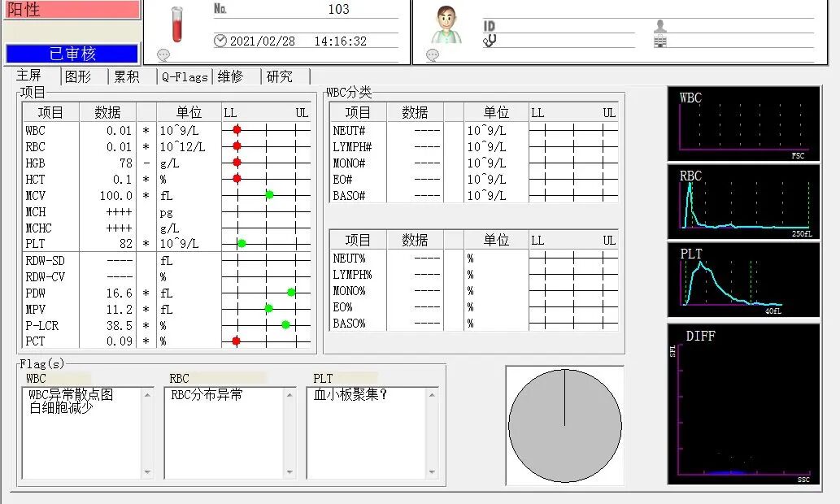The image size is (840, 504).
Task: Click the RDW-SD row label
Action: (x=45, y=261)
